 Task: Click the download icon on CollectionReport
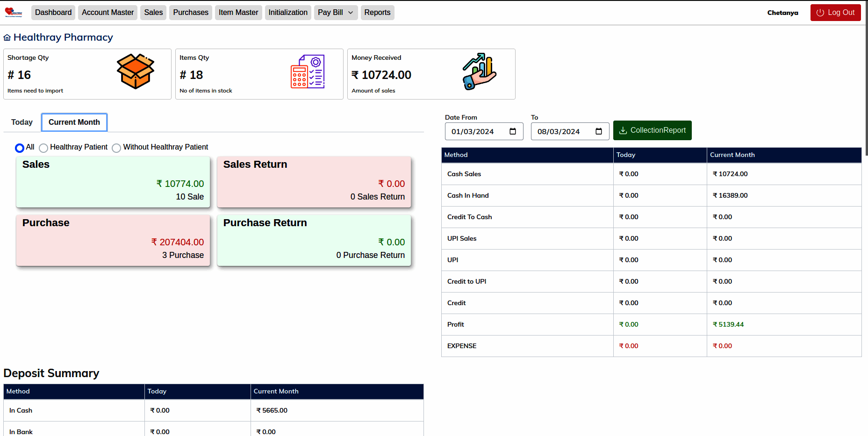click(623, 130)
